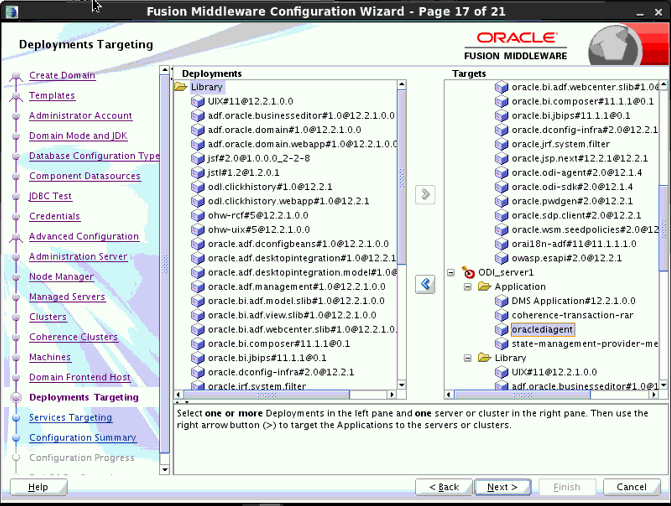Click icon beside odl.clickhistory#1.0@12.2.1
This screenshot has width=671, height=506.
(198, 187)
